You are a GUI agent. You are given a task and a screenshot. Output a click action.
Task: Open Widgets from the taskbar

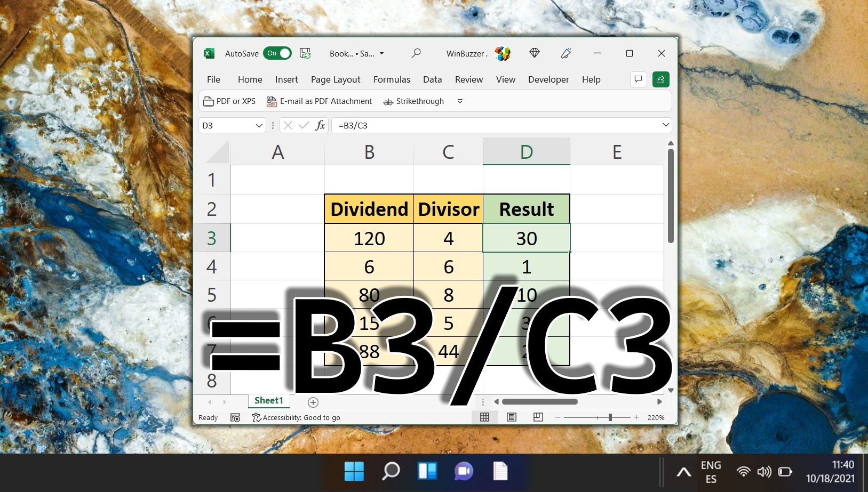(427, 471)
